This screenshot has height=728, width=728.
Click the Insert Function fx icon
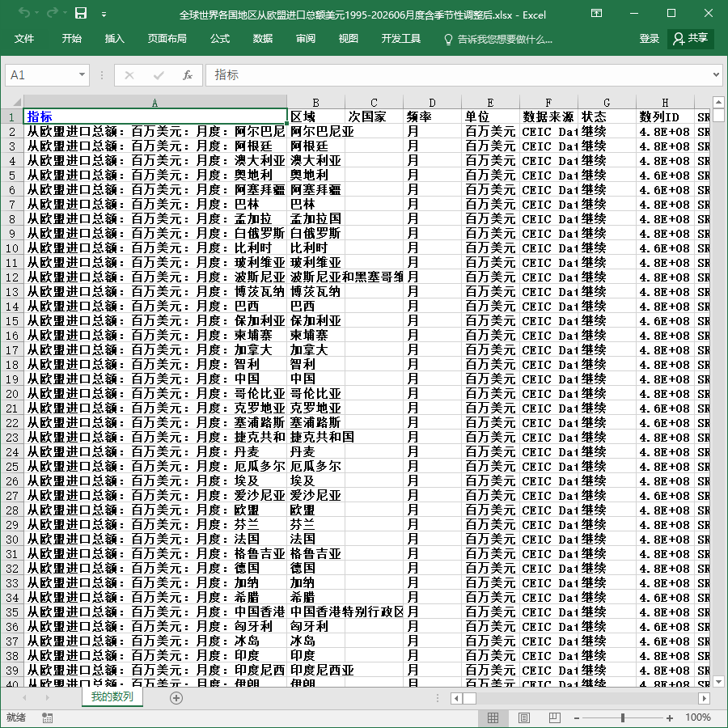187,75
